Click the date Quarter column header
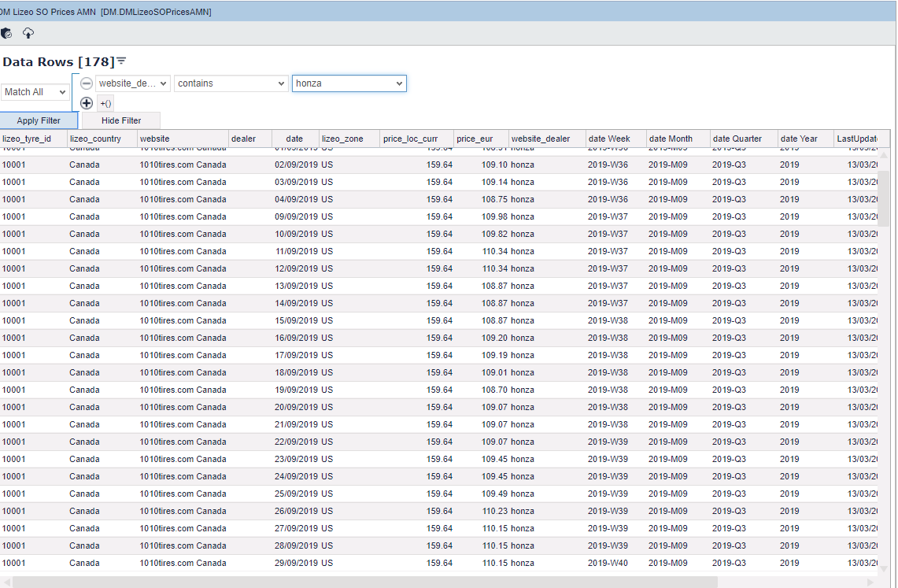This screenshot has width=898, height=588. pyautogui.click(x=737, y=139)
